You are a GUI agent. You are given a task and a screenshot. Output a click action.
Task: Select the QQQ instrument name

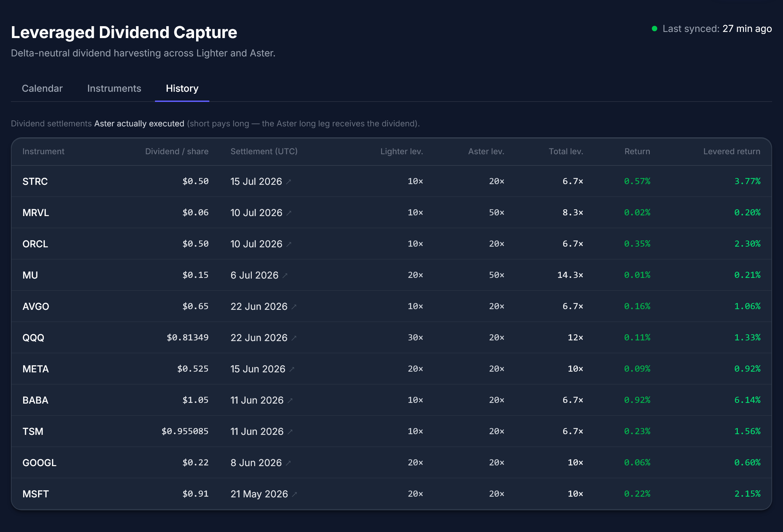33,338
